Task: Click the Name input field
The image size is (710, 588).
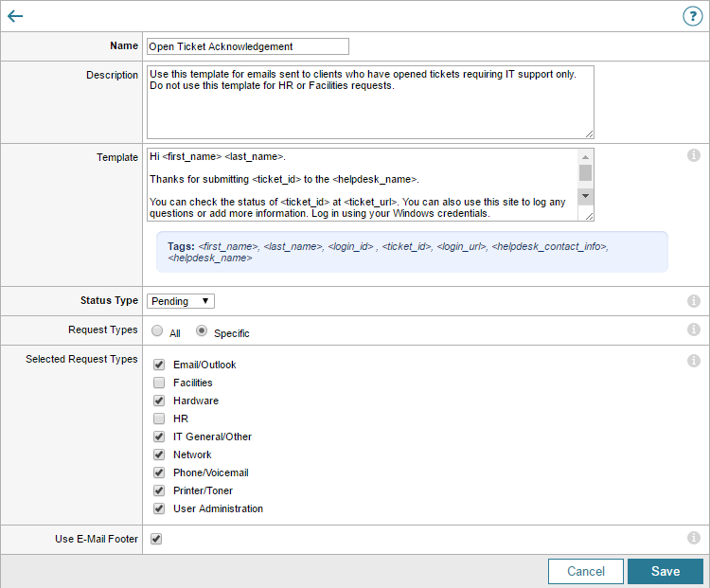Action: pos(248,46)
